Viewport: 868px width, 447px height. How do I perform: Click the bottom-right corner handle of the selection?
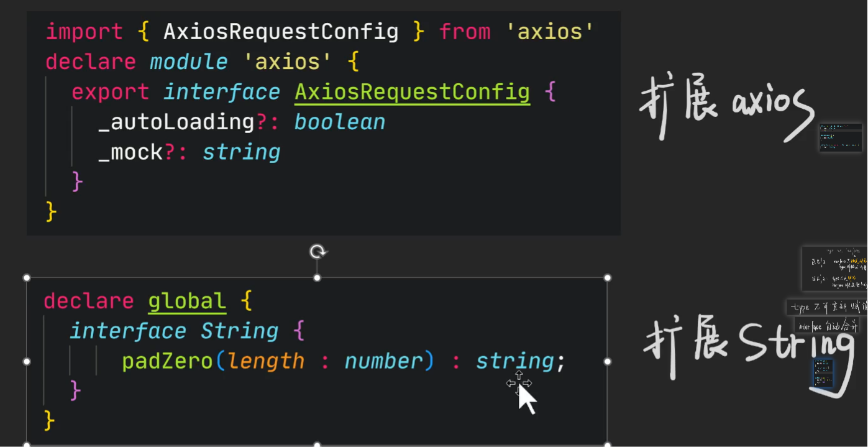[x=608, y=445]
